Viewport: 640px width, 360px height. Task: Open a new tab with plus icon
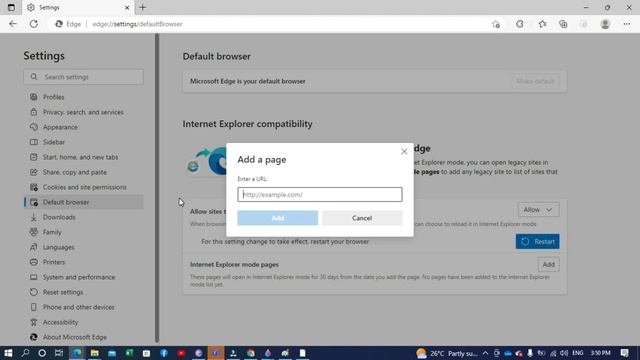142,7
